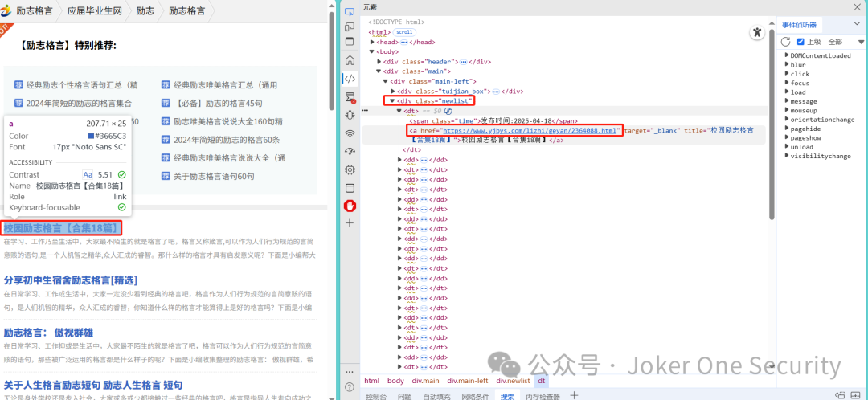Toggle the 上级 ancestors checkbox
The width and height of the screenshot is (868, 400).
point(800,42)
